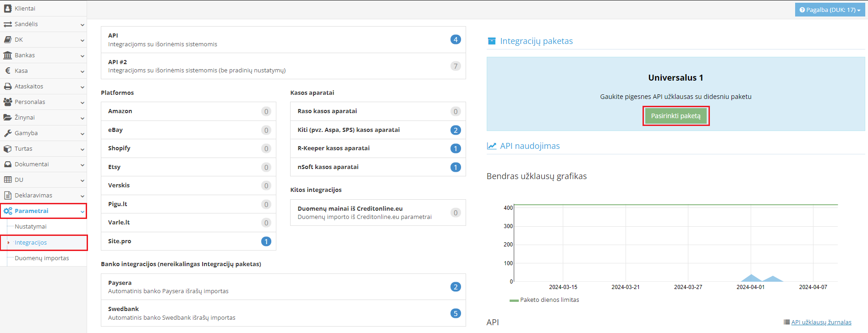Expand the Dokumentai section arrow

pyautogui.click(x=82, y=165)
